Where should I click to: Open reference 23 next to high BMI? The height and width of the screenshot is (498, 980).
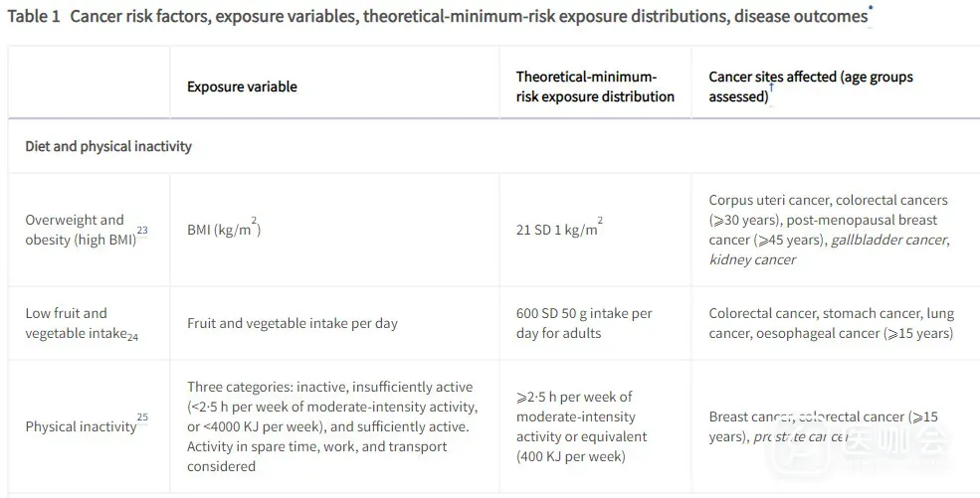[x=142, y=231]
